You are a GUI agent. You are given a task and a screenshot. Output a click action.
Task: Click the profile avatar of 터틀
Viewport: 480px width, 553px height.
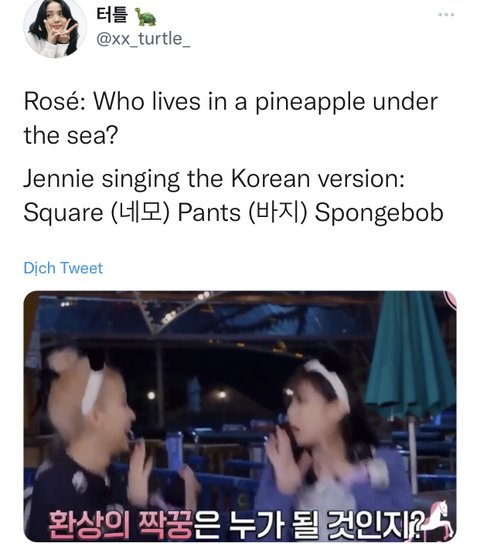pyautogui.click(x=55, y=28)
